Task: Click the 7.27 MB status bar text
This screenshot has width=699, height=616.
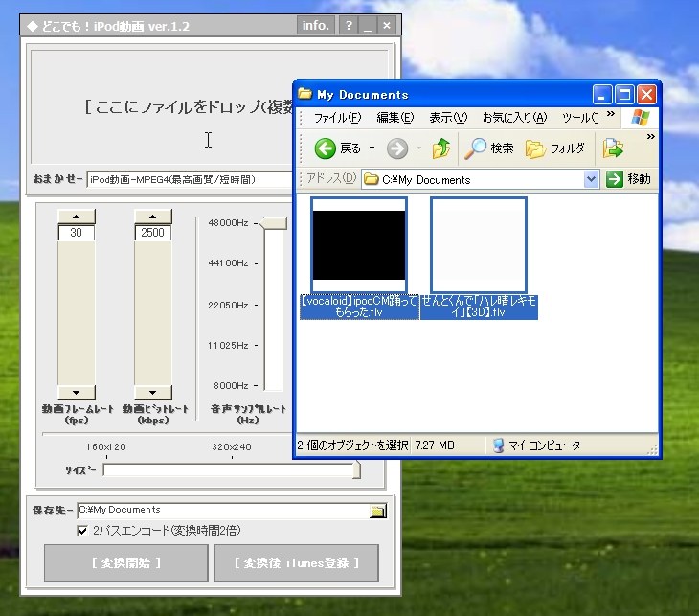Action: (435, 445)
